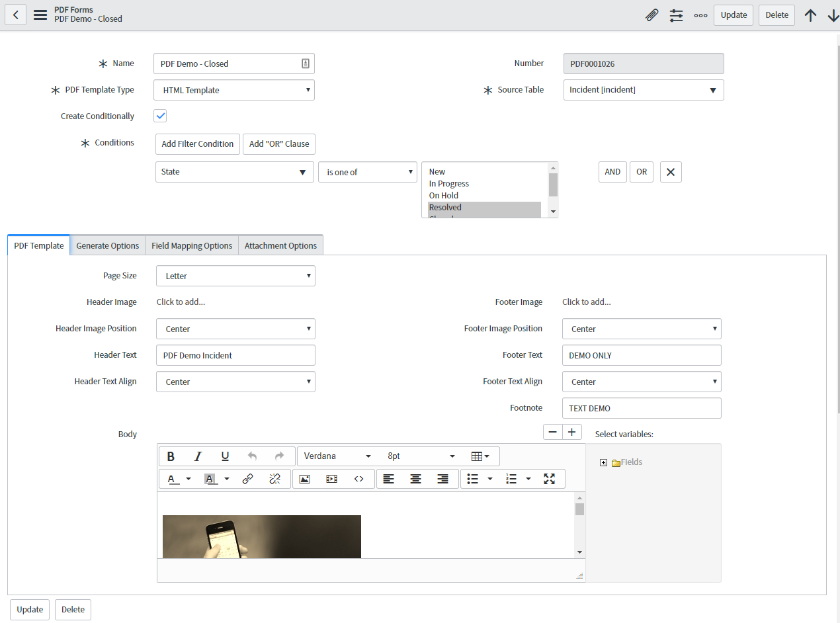The width and height of the screenshot is (840, 623).
Task: Expand the Fields folder under Select variables
Action: 603,462
